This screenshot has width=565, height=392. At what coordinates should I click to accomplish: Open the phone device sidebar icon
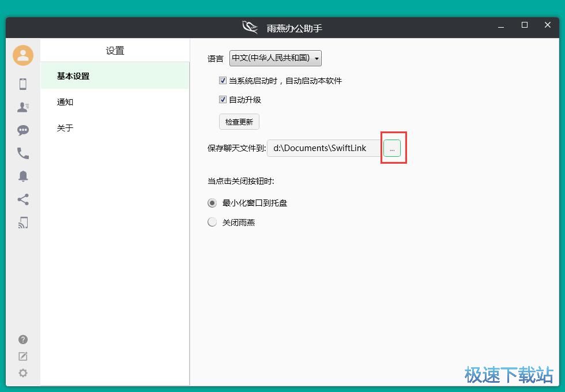(23, 84)
